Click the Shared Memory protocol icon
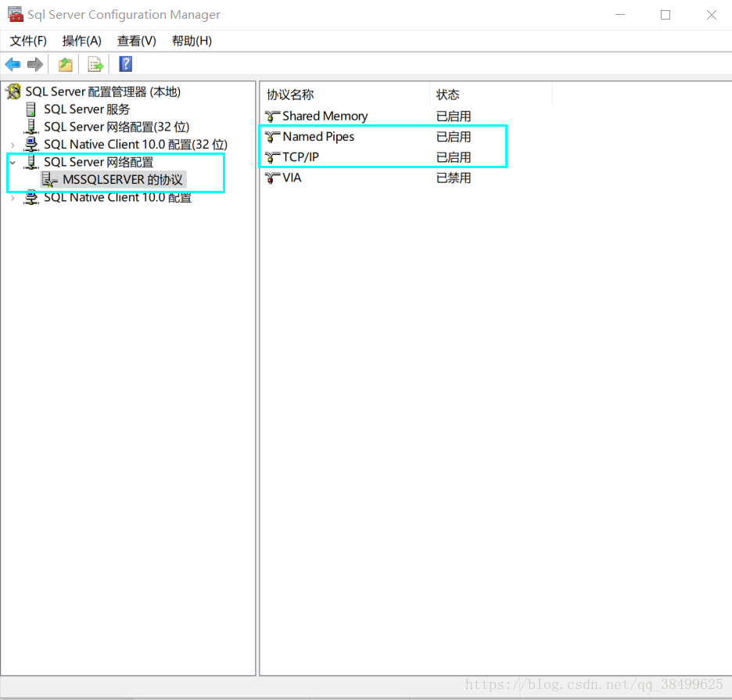Screen dimensions: 732x700 tap(272, 116)
